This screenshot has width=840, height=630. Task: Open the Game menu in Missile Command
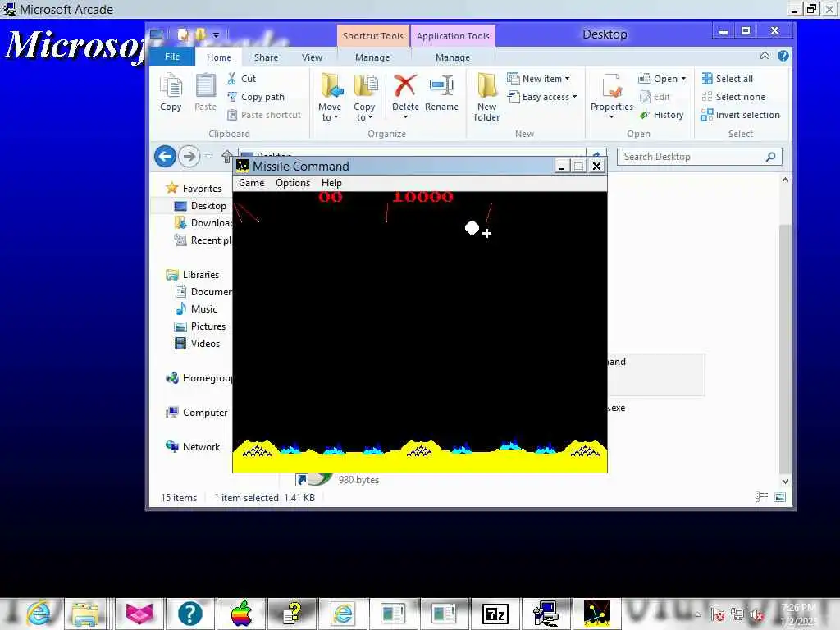(x=251, y=183)
